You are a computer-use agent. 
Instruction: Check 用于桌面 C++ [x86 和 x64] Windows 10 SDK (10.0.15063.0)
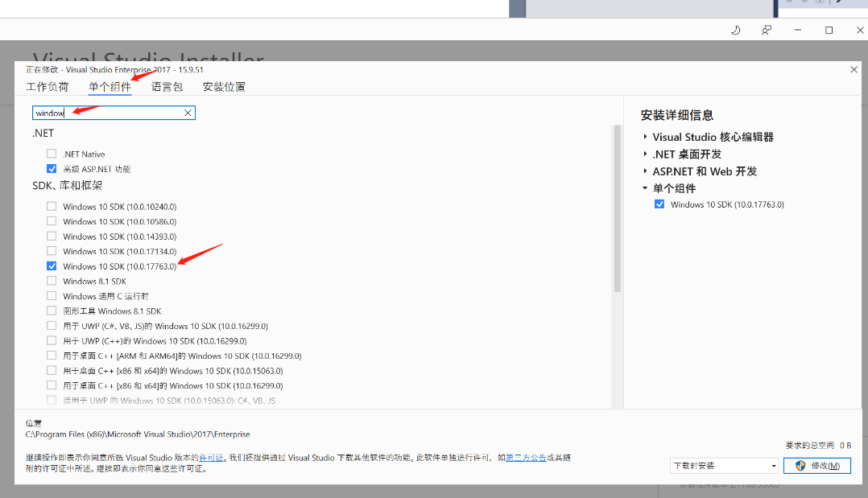[x=52, y=370]
